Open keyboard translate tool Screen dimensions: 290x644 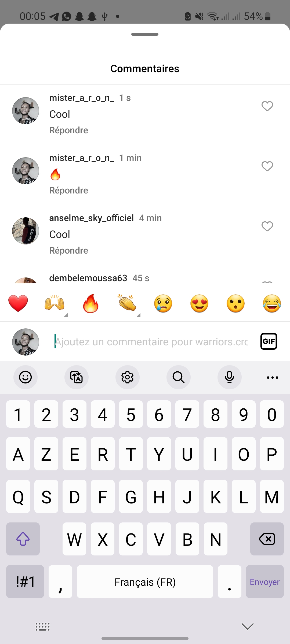click(77, 377)
